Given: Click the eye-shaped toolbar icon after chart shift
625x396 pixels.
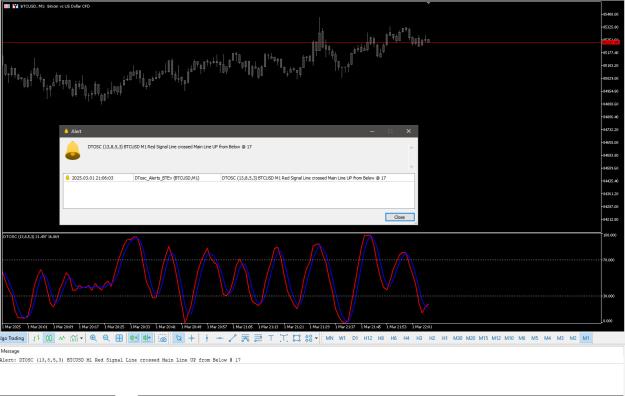Looking at the screenshot, I should click(x=163, y=338).
